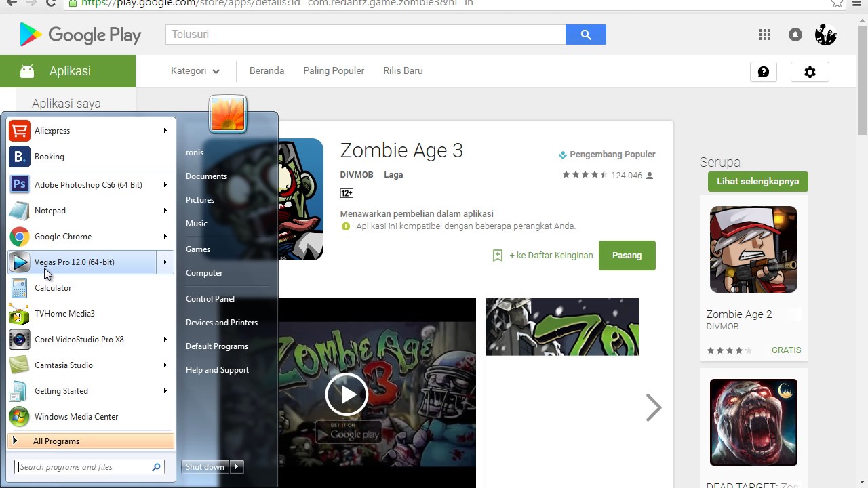This screenshot has height=488, width=868.
Task: Expand Vegas Pro 12.0 jump list arrow
Action: click(165, 262)
